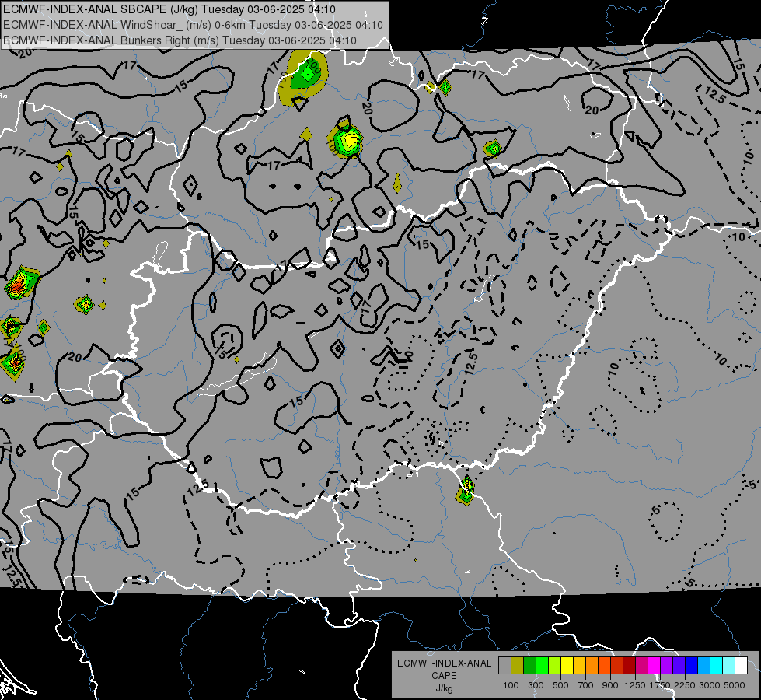Click the WindShear 0-6km header line
761x700 pixels.
tap(193, 25)
